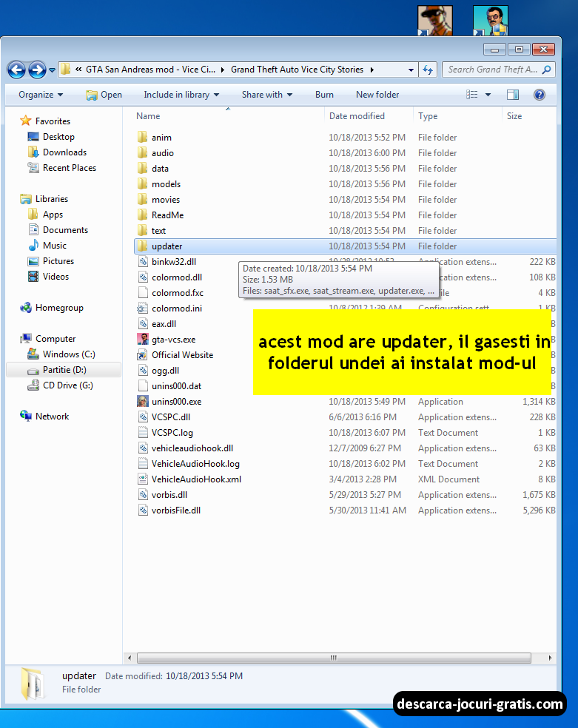Image resolution: width=578 pixels, height=728 pixels.
Task: Select VCSPC.log file
Action: (172, 433)
